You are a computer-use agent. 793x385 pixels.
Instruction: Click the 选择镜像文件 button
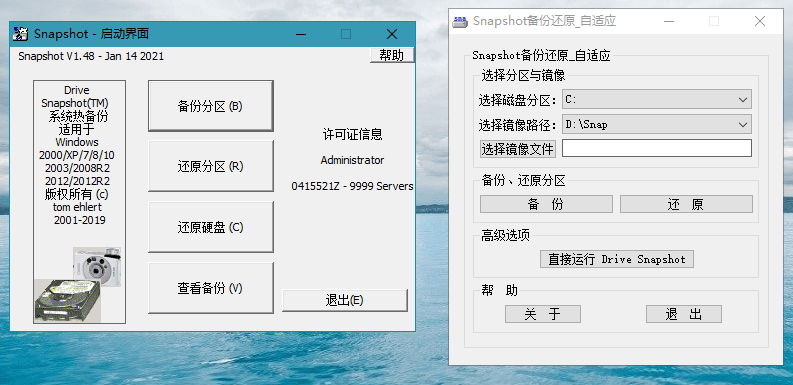[x=518, y=149]
